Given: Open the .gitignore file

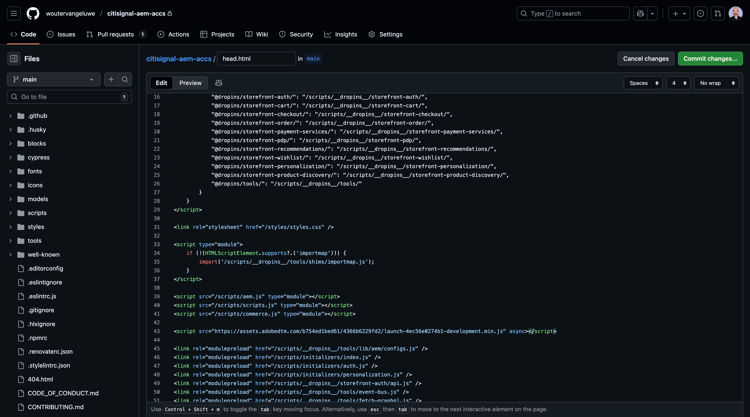Looking at the screenshot, I should pyautogui.click(x=41, y=310).
